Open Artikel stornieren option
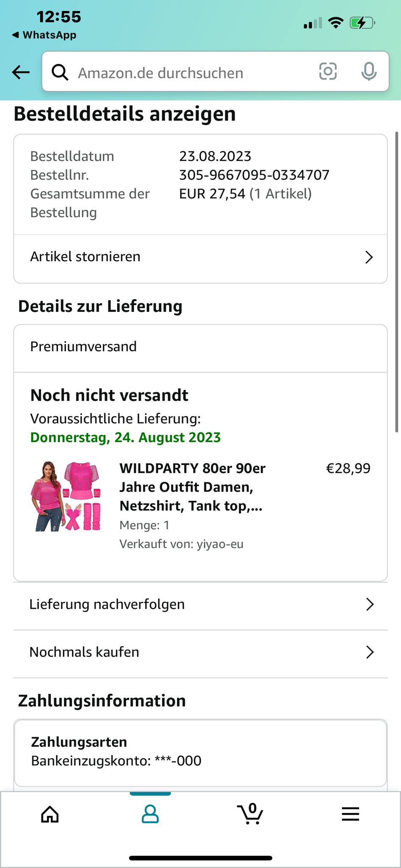The height and width of the screenshot is (868, 401). 201,257
